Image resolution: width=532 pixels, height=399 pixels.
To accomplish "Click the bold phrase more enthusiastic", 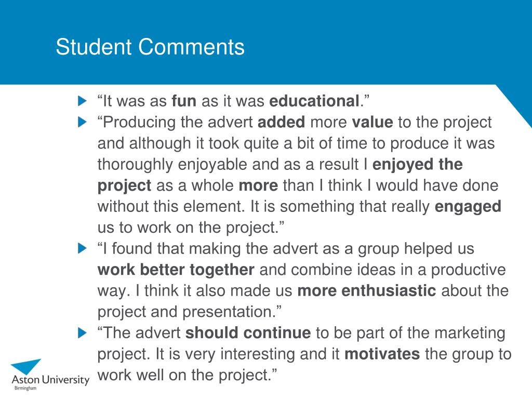I will [x=366, y=291].
